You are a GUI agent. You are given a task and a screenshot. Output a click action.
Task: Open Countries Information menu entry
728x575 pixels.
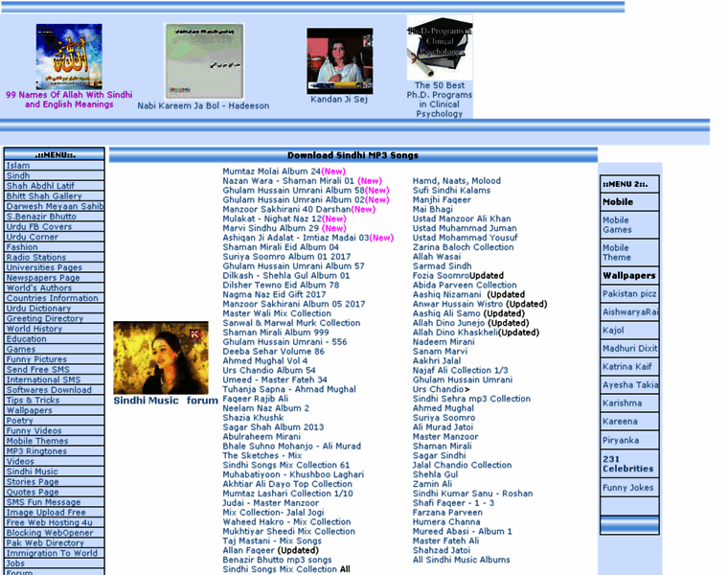(55, 298)
